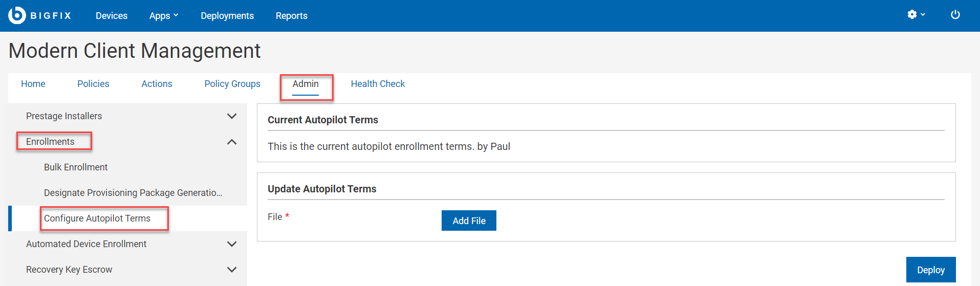This screenshot has height=286, width=980.
Task: Open the Apps dropdown menu
Action: (164, 16)
